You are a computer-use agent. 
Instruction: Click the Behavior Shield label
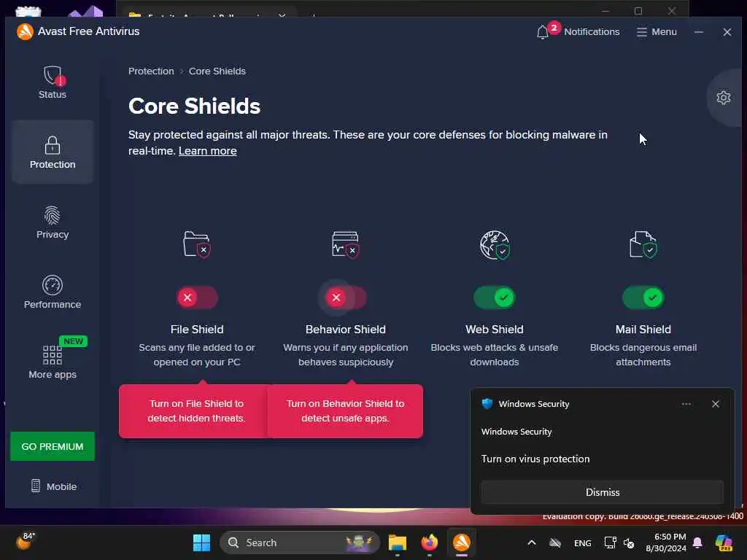point(345,329)
